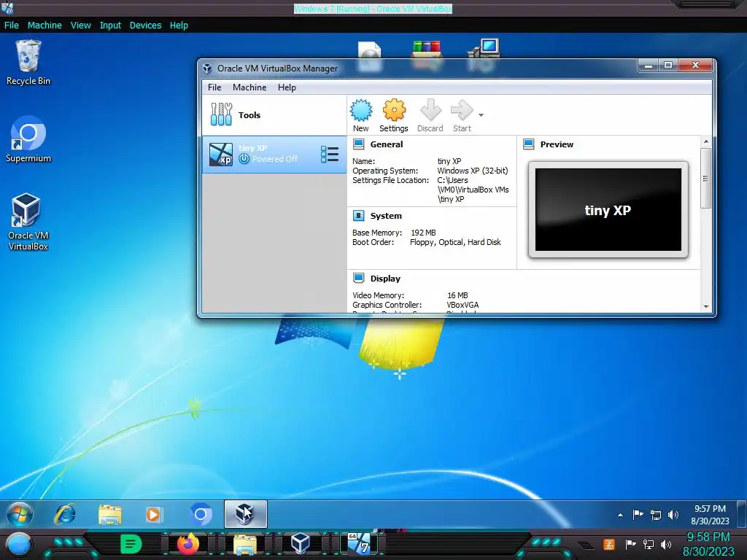747x560 pixels.
Task: Open Help menu in VirtualBox Manager
Action: click(287, 87)
